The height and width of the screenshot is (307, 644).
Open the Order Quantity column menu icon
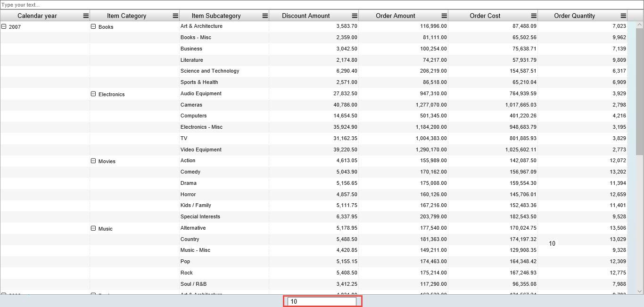click(623, 16)
